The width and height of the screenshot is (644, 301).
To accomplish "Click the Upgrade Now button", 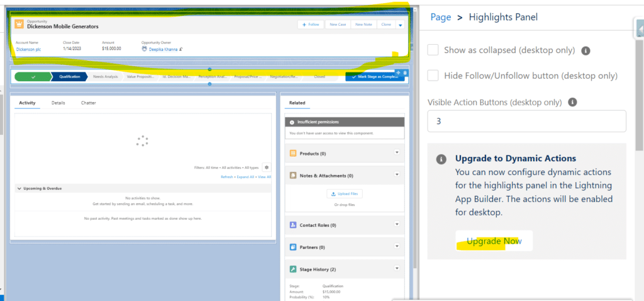I will point(494,242).
